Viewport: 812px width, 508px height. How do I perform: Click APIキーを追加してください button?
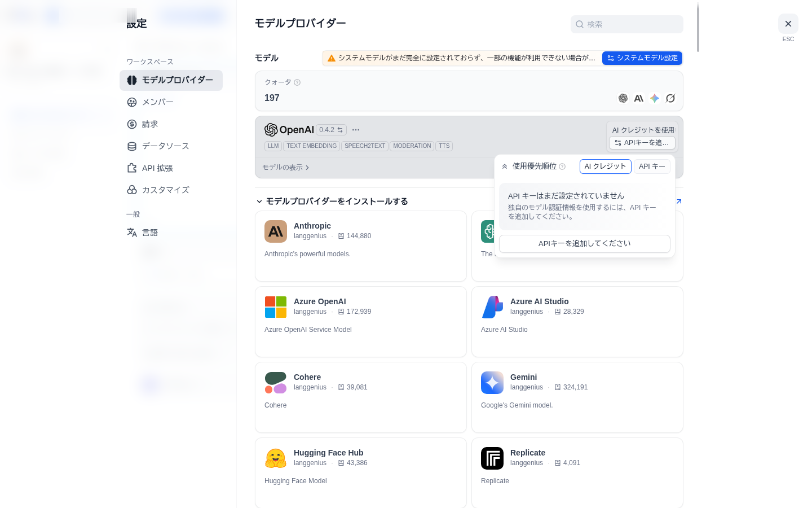(x=585, y=244)
